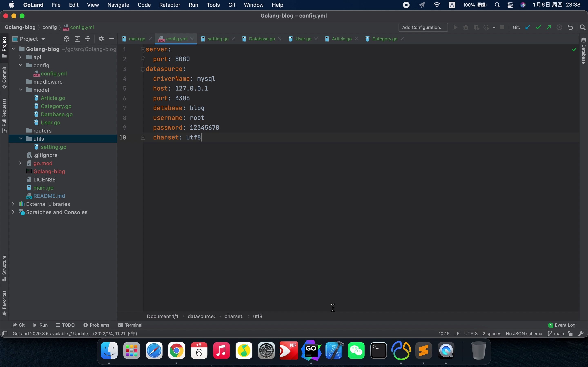Viewport: 588px width, 367px height.
Task: Collapse all with the collapse icon
Action: tap(88, 39)
